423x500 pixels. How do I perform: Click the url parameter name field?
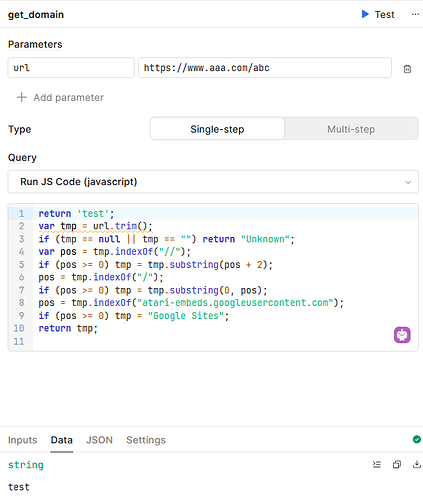[x=71, y=68]
